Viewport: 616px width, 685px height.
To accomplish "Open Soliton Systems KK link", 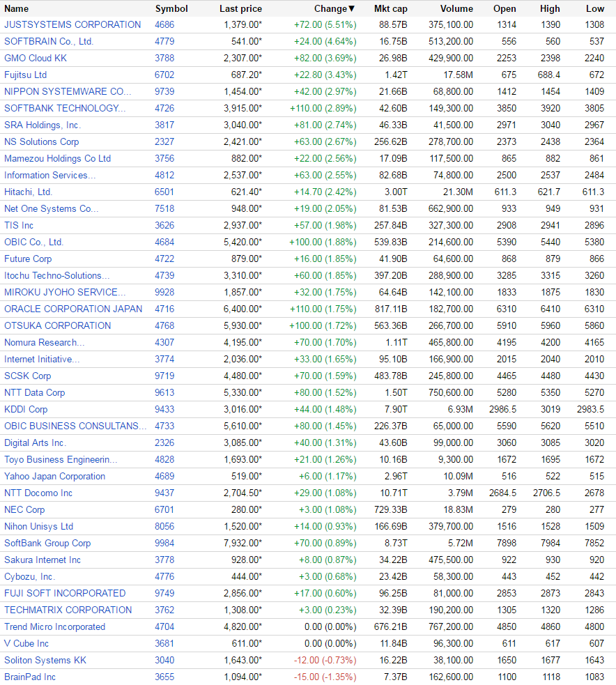I will point(45,660).
